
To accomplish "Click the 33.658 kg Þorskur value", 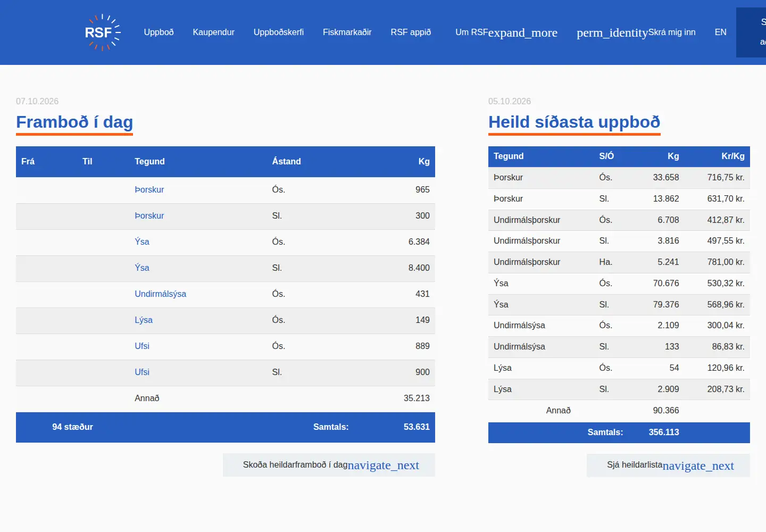I will tap(666, 178).
